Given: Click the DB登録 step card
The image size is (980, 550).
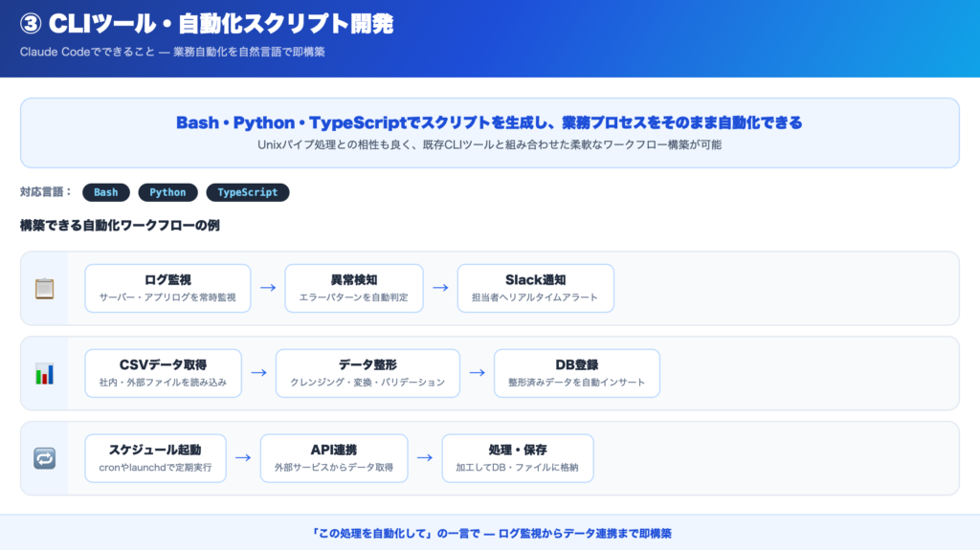Looking at the screenshot, I should (576, 373).
